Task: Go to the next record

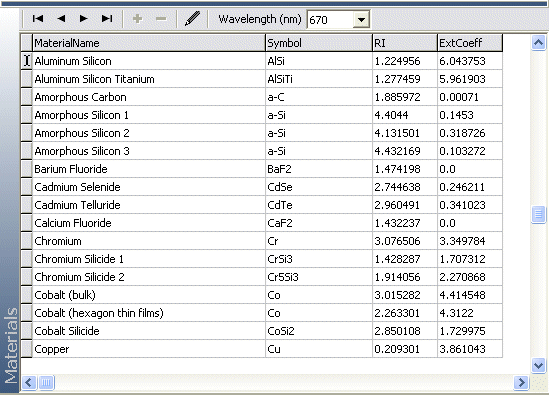Action: click(83, 19)
